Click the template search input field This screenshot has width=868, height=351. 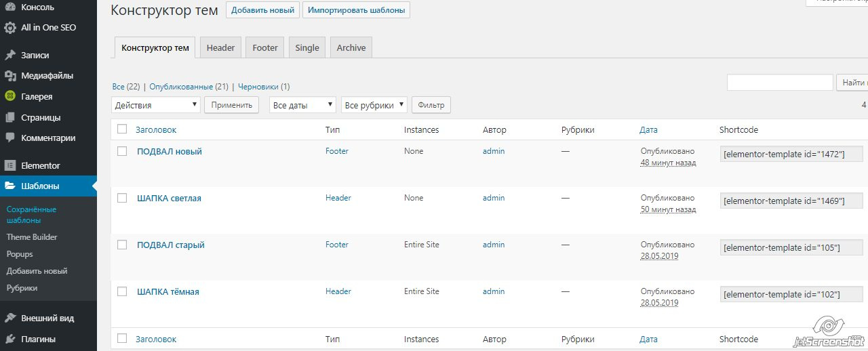[x=780, y=83]
